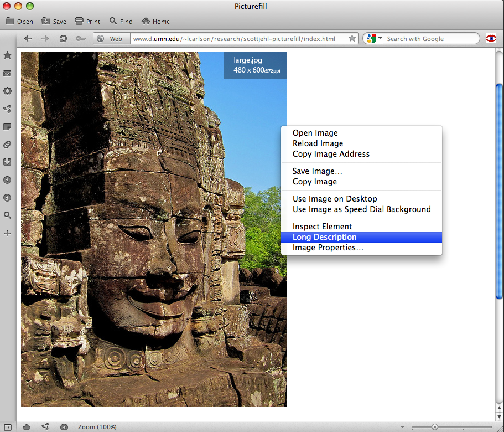
Task: Click the Reload page icon
Action: pos(63,38)
